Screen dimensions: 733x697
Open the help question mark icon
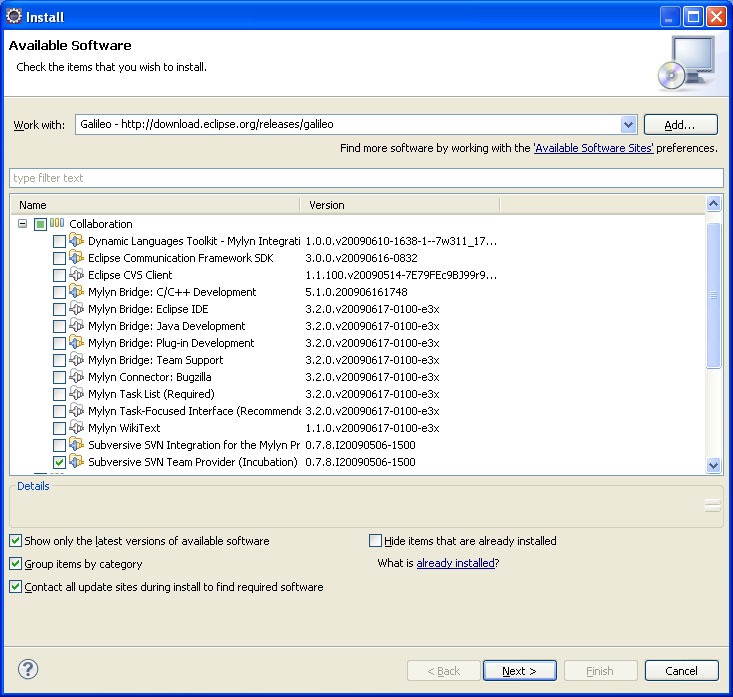click(x=28, y=669)
